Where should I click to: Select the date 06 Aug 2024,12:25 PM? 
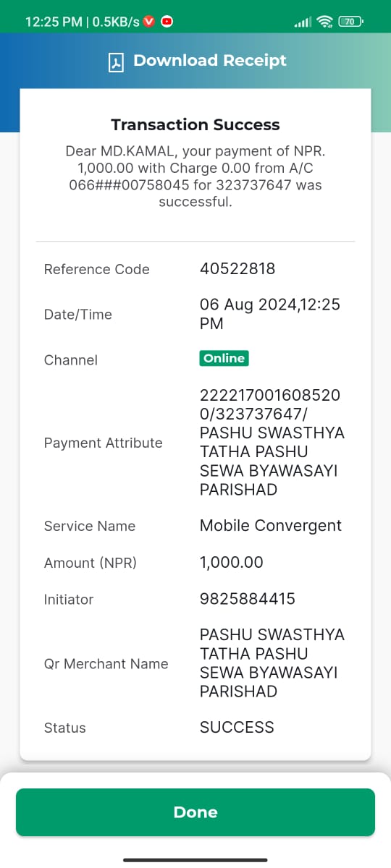click(x=270, y=314)
